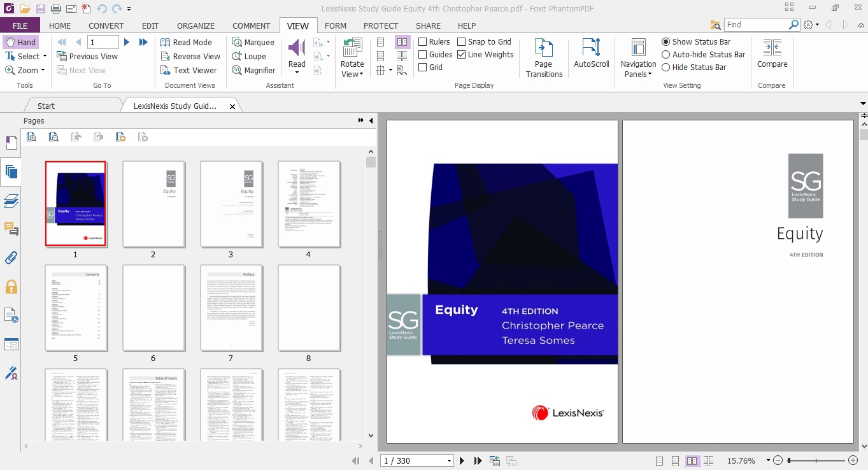Select the Marquee zoom tool
The image size is (868, 470).
tap(253, 42)
